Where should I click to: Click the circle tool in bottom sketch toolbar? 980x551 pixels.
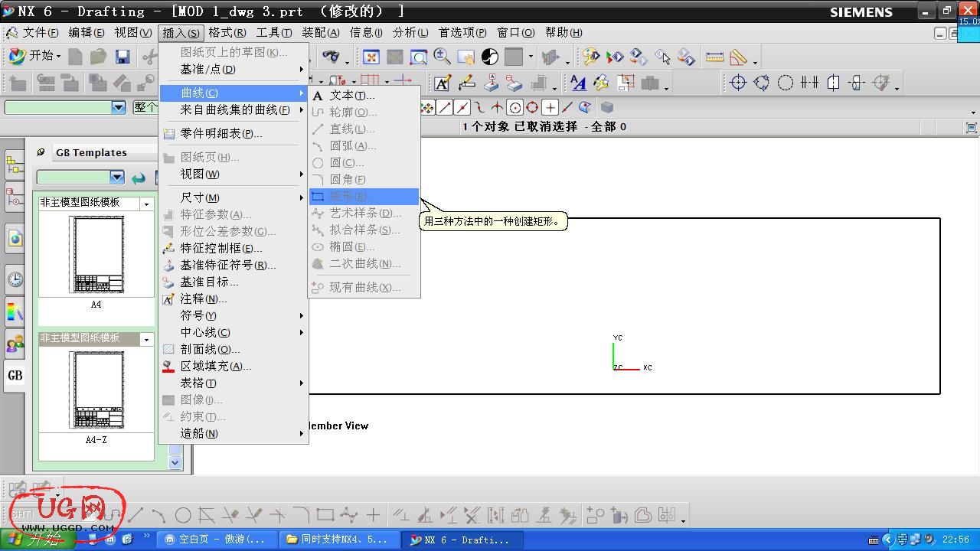[x=183, y=515]
